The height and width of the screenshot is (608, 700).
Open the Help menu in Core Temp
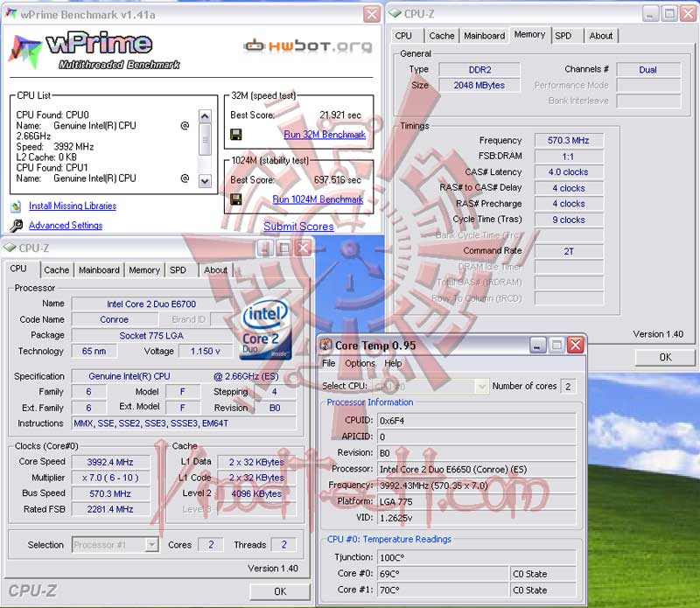(393, 363)
